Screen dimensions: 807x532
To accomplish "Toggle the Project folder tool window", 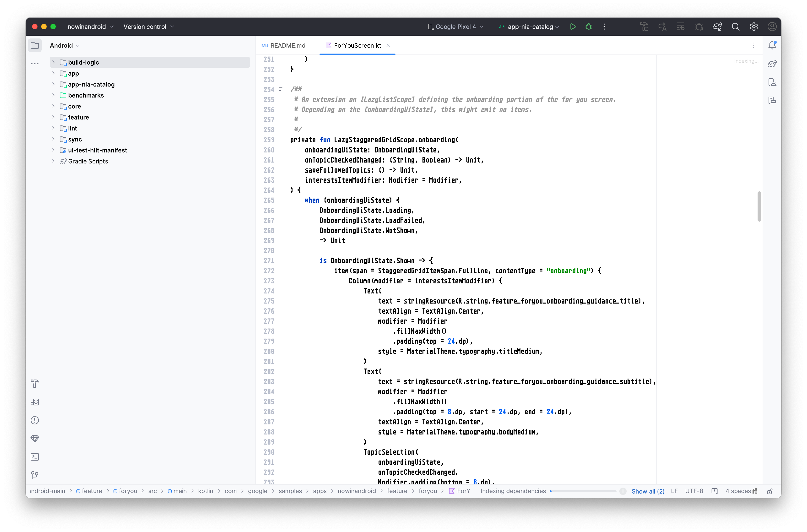I will pyautogui.click(x=35, y=45).
